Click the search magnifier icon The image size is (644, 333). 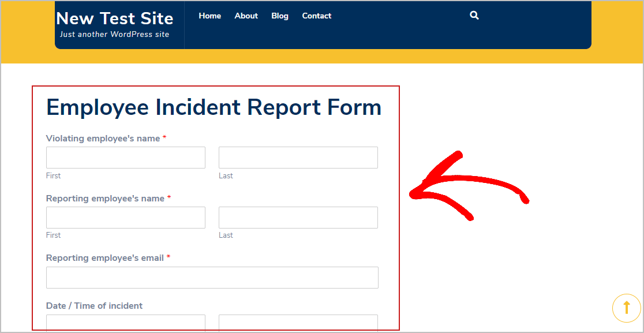pos(474,16)
